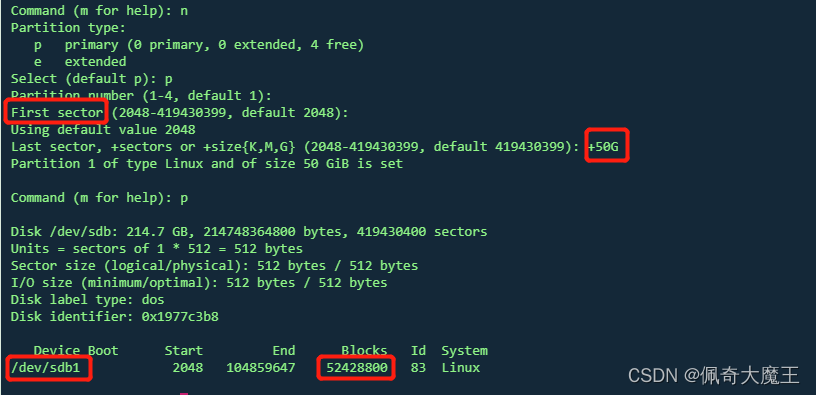Screen dimensions: 816x395
Task: Click the 52428800 blocks value
Action: click(x=356, y=368)
